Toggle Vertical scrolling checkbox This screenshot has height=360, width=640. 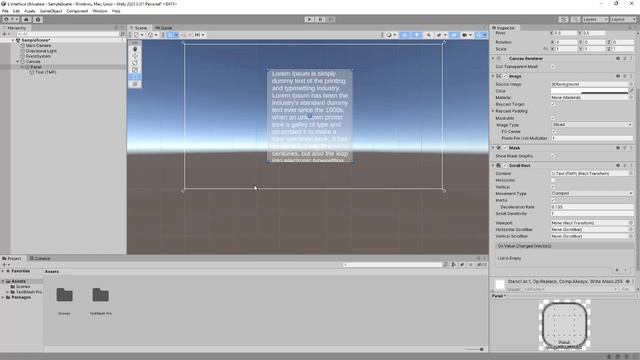(553, 187)
